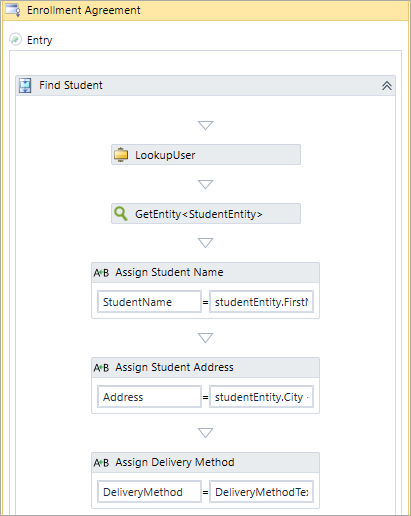Click the studentEntity.First value field
This screenshot has height=516, width=411.
point(261,302)
